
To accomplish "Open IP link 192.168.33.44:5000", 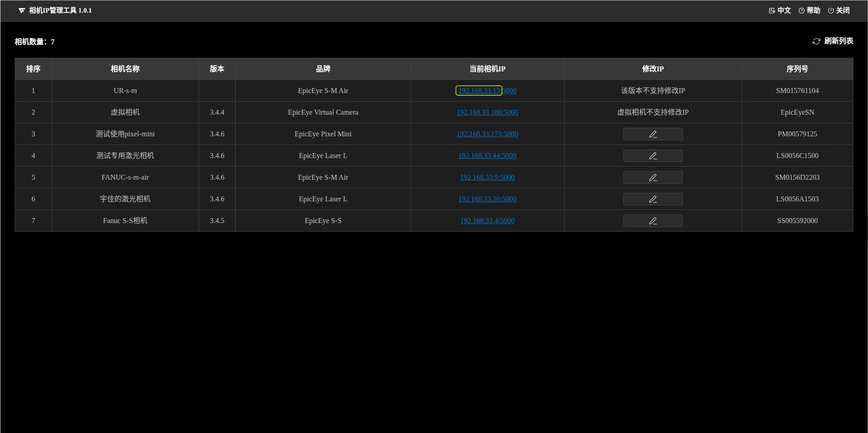I will pyautogui.click(x=487, y=156).
